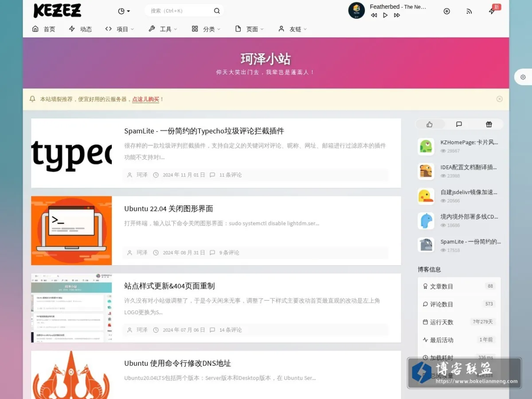The height and width of the screenshot is (399, 532).
Task: Dismiss the cloud server notice banner
Action: (x=500, y=99)
